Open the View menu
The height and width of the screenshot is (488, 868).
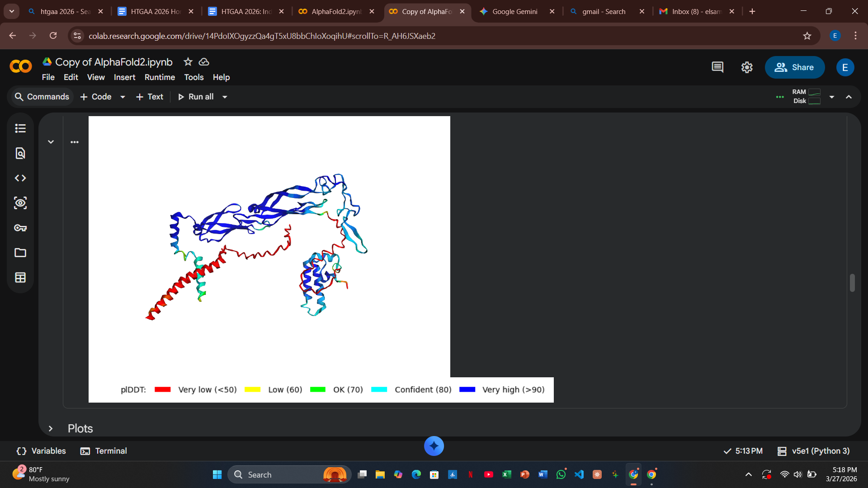[x=96, y=77]
